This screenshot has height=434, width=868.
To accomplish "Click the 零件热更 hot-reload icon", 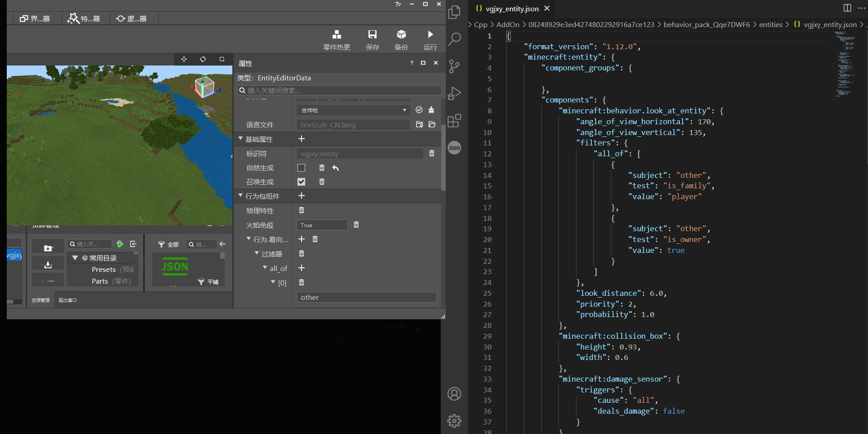I will pos(337,35).
